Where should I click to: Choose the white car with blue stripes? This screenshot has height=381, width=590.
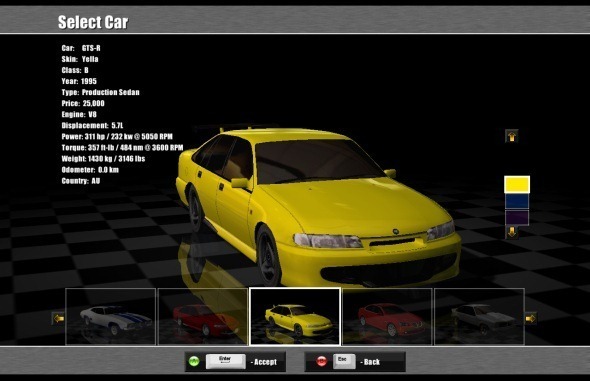[111, 316]
